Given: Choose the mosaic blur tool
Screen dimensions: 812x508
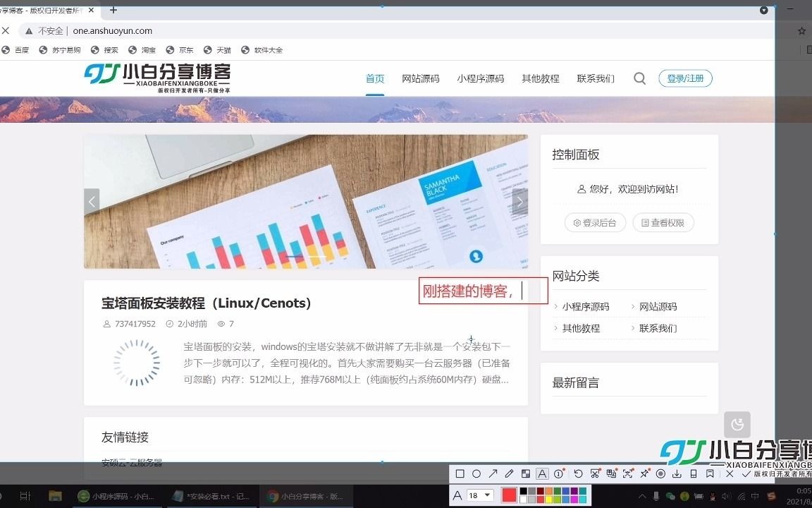Looking at the screenshot, I should [x=524, y=473].
